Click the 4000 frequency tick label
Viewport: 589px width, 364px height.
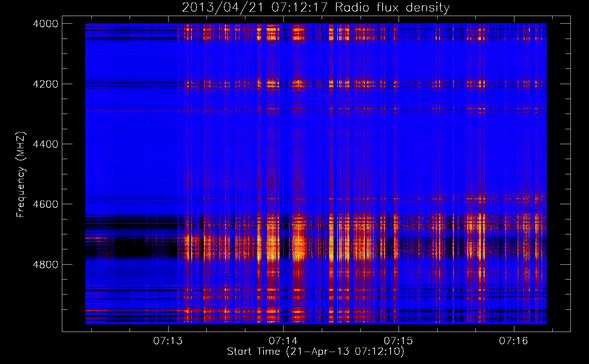point(46,24)
